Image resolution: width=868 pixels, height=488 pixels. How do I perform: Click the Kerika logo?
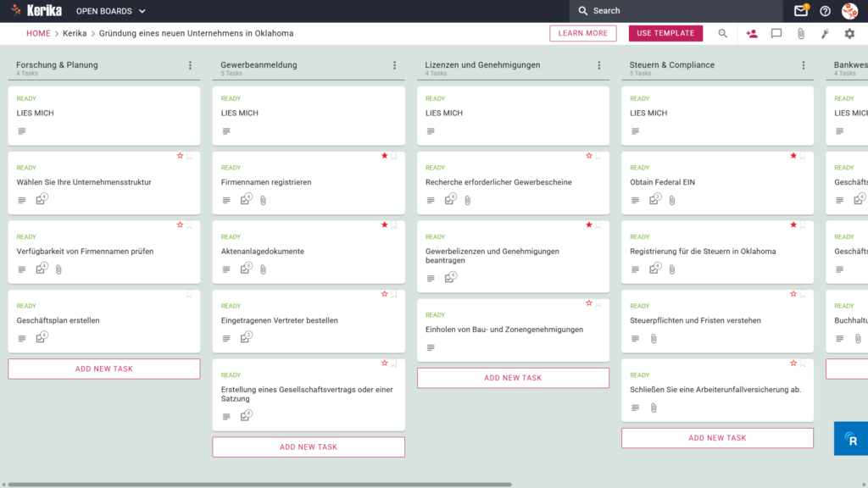pyautogui.click(x=36, y=10)
